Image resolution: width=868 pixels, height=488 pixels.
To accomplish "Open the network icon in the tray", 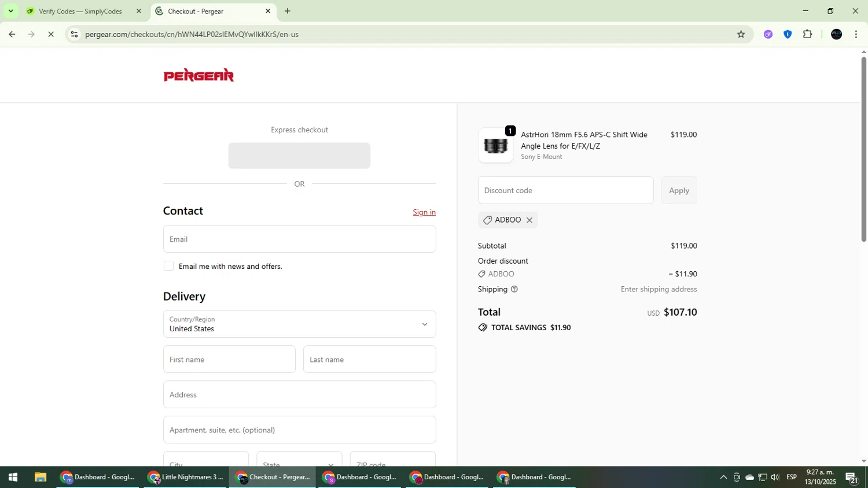I will point(763,477).
